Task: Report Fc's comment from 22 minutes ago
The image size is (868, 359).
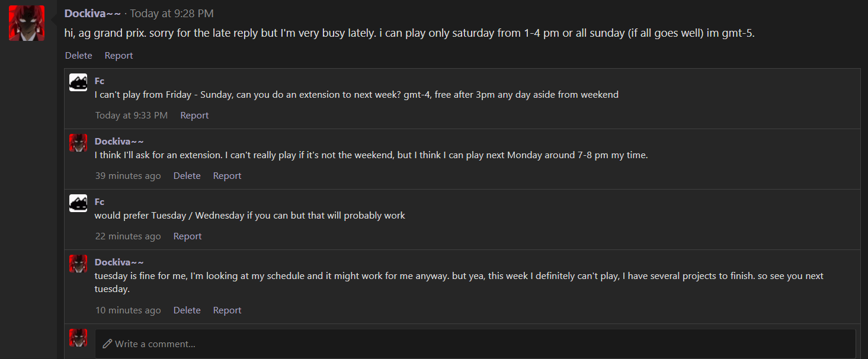Action: tap(188, 236)
